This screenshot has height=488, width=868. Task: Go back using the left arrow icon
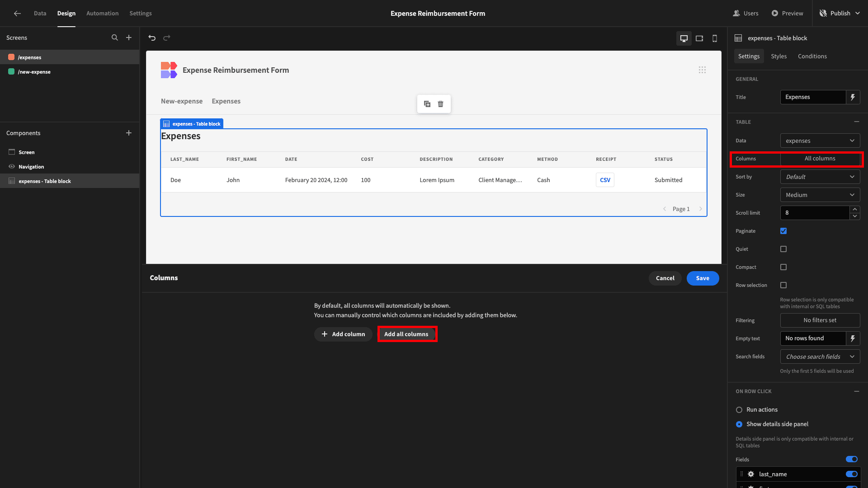point(17,14)
